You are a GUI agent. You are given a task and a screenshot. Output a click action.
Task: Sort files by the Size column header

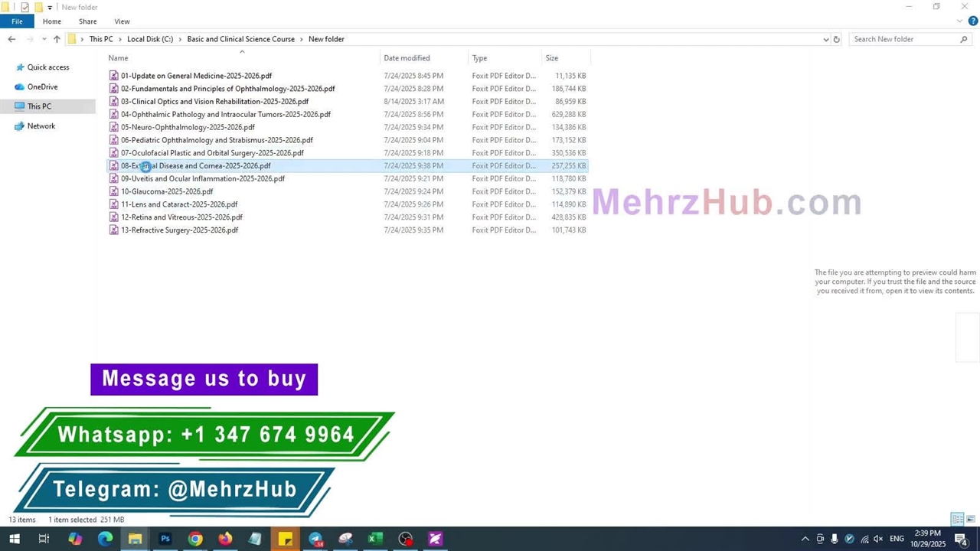[x=551, y=58]
